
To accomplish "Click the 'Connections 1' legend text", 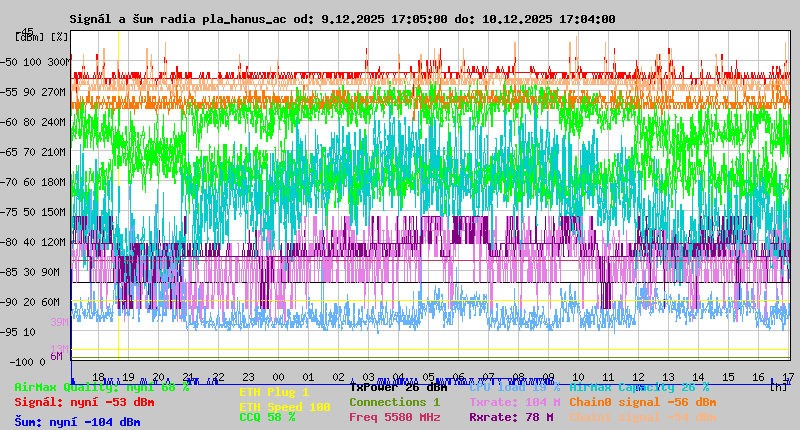I will coord(394,402).
